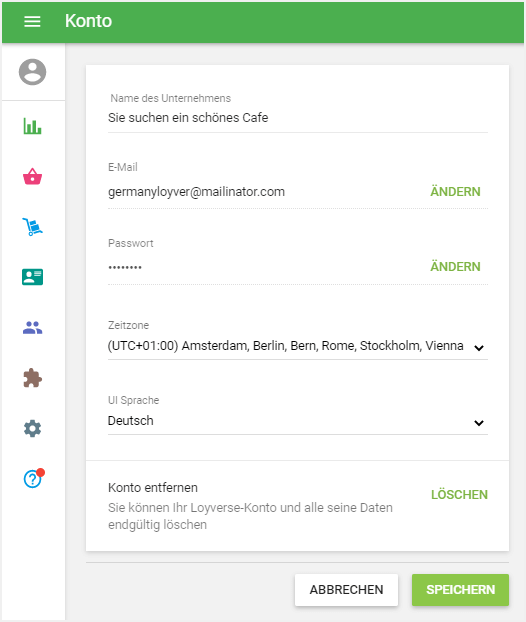Edit the Name des Unternehmens field
This screenshot has height=622, width=526.
(298, 118)
